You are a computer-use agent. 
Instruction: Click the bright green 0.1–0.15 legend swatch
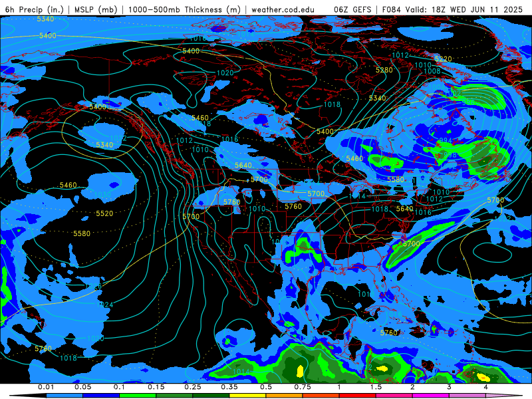(138, 396)
